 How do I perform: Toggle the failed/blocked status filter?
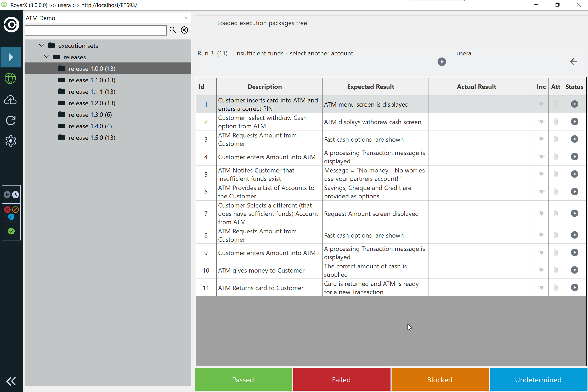11,212
